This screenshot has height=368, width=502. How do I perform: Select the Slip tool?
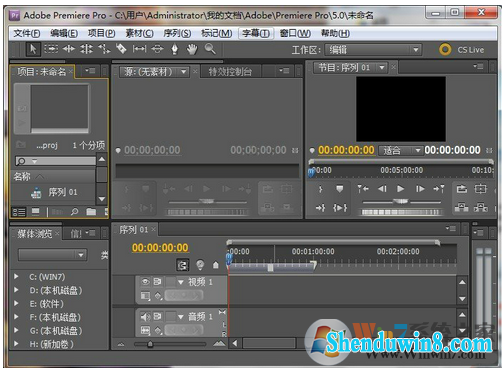(139, 49)
